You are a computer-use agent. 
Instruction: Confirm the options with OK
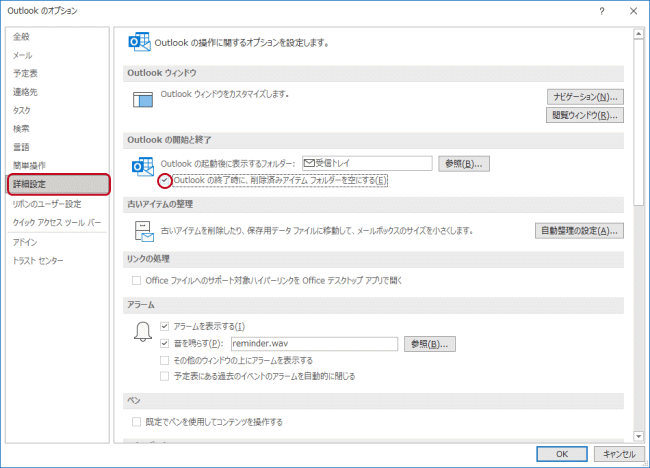pyautogui.click(x=562, y=454)
